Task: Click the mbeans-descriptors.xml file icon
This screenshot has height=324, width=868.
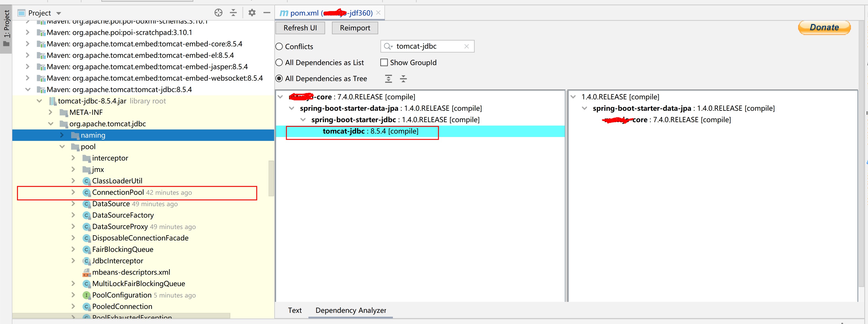Action: coord(86,272)
